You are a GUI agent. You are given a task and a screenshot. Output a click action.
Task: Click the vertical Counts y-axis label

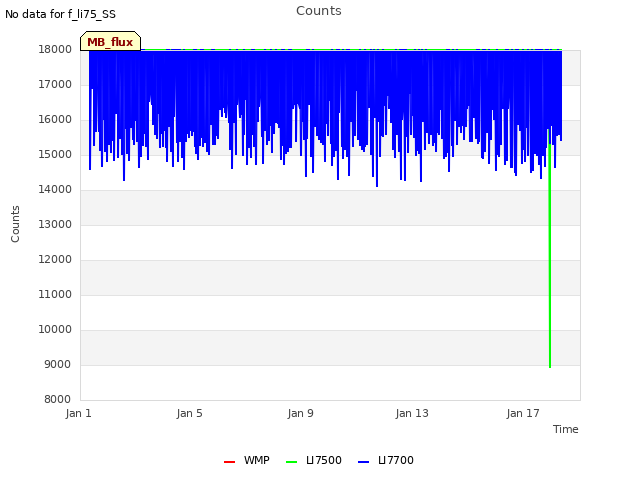tap(15, 224)
